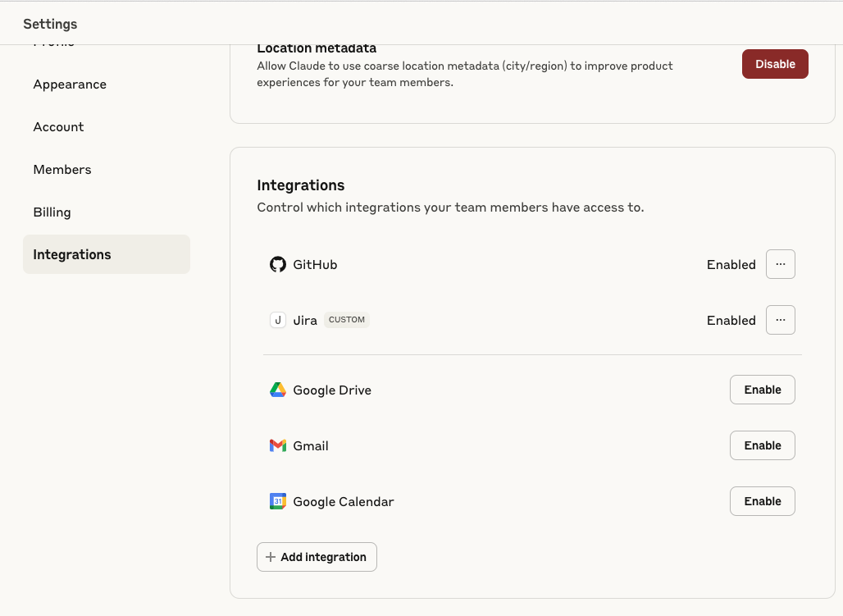Select Integrations in the sidebar
The height and width of the screenshot is (616, 843).
pyautogui.click(x=72, y=254)
